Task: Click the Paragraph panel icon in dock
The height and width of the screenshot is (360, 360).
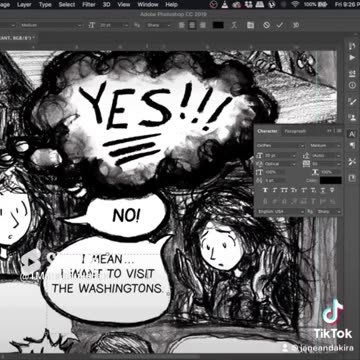Action: click(352, 145)
